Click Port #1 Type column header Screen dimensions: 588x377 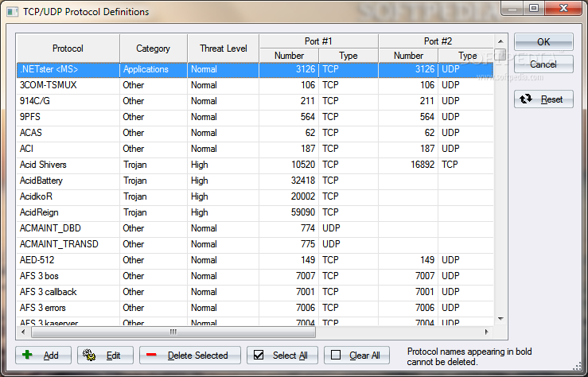[349, 56]
